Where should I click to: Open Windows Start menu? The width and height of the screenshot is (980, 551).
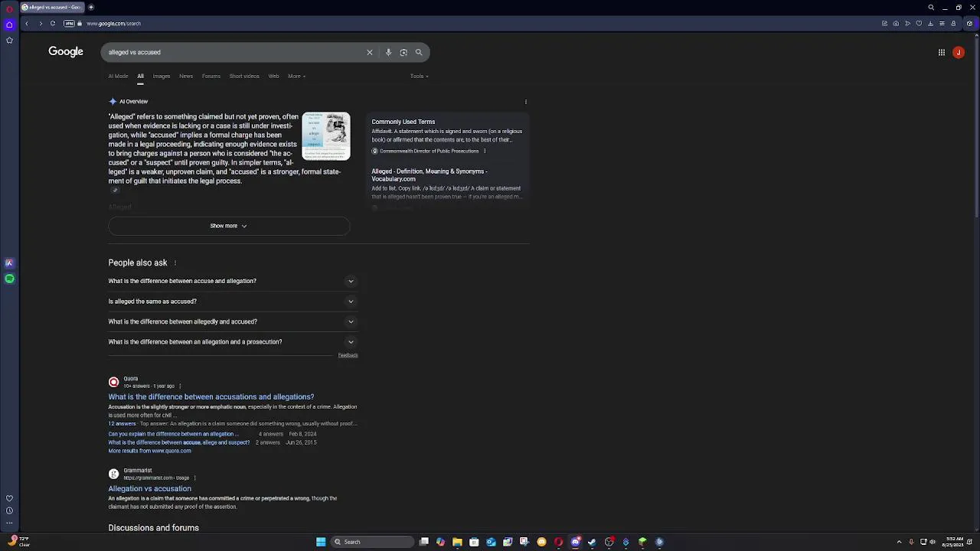pos(321,542)
